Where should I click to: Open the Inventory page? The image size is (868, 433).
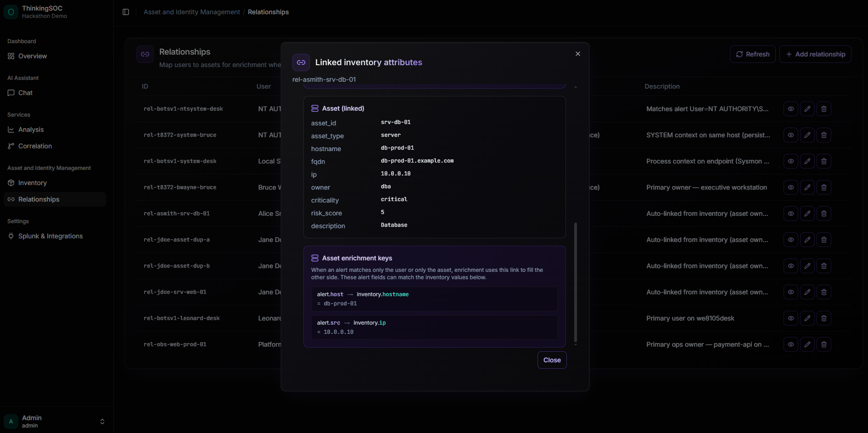coord(55,183)
